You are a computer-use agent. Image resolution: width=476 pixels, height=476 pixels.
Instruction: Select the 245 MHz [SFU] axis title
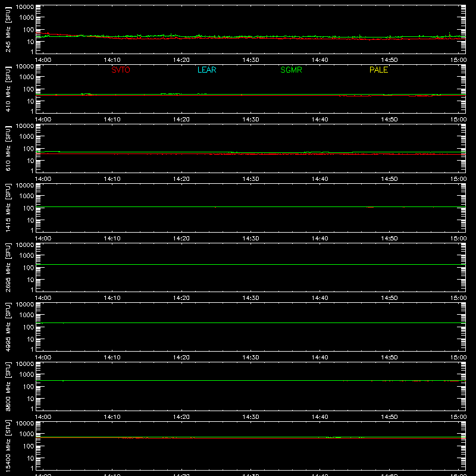8,29
